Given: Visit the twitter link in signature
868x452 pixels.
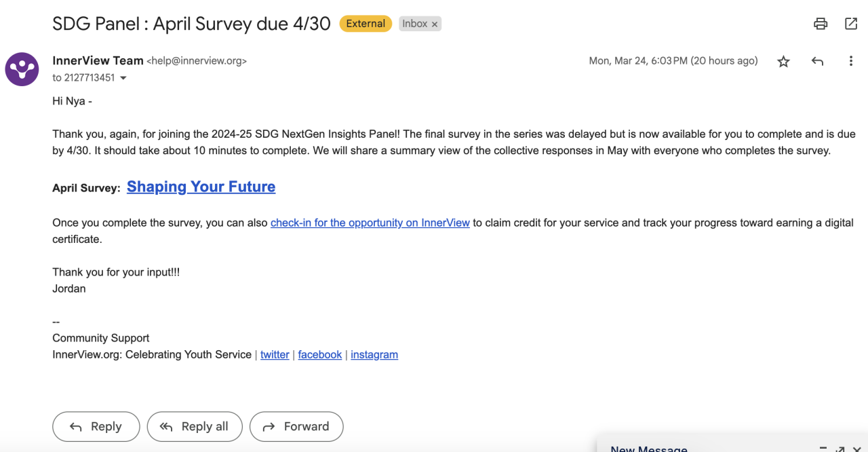Looking at the screenshot, I should pyautogui.click(x=275, y=354).
